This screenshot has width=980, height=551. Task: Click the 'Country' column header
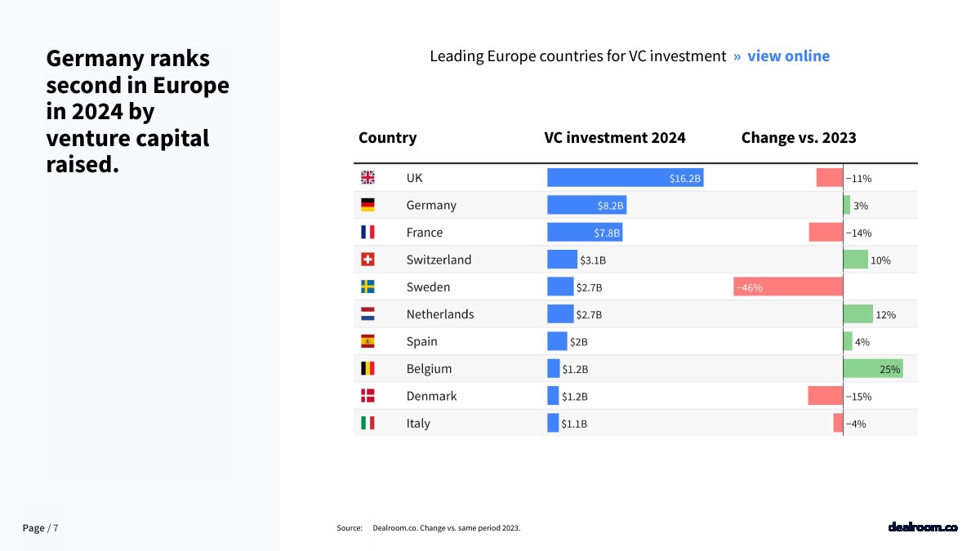point(387,138)
